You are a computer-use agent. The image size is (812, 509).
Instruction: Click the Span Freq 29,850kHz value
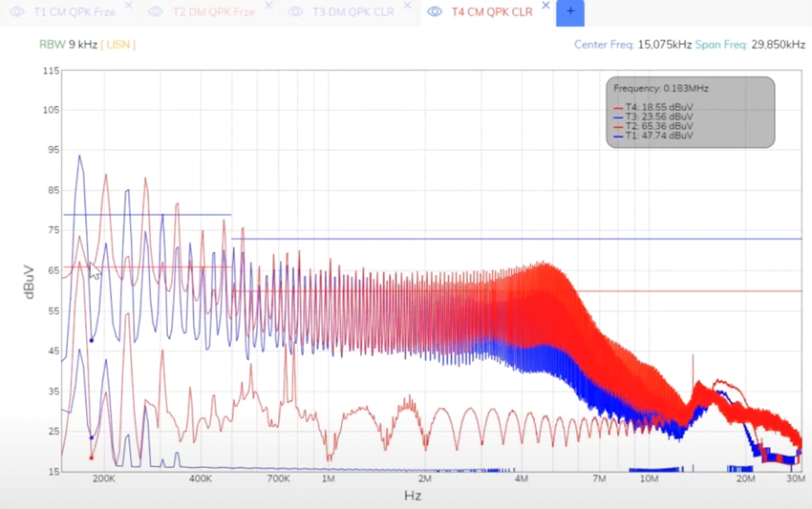(x=779, y=45)
